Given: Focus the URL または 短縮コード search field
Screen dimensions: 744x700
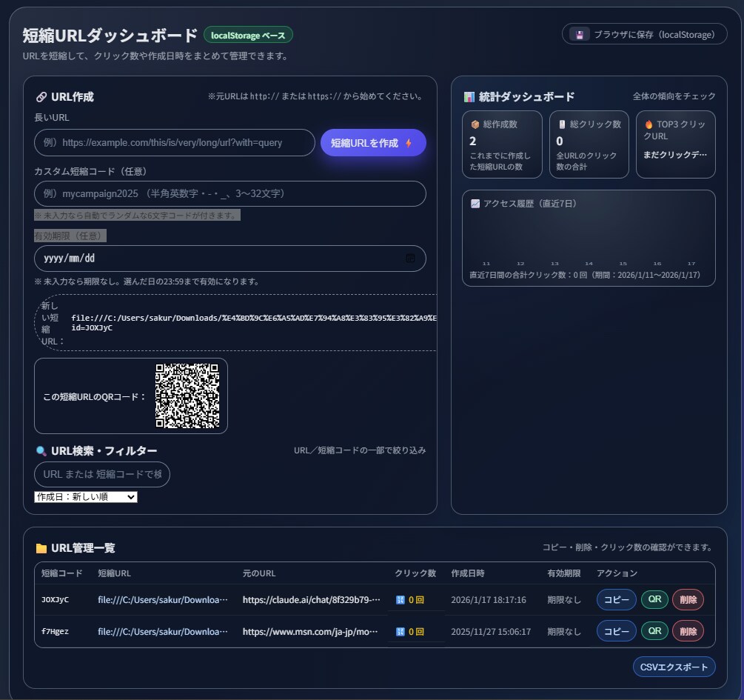Looking at the screenshot, I should tap(102, 474).
